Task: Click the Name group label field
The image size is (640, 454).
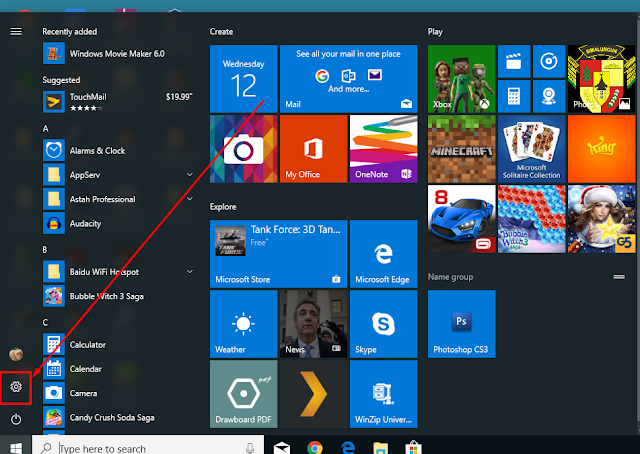Action: [450, 277]
